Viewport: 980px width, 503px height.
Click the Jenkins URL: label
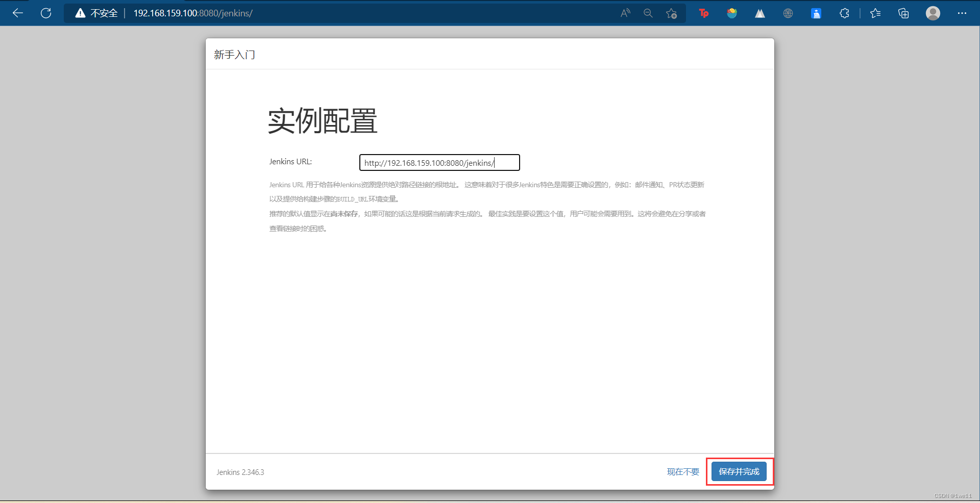point(290,162)
